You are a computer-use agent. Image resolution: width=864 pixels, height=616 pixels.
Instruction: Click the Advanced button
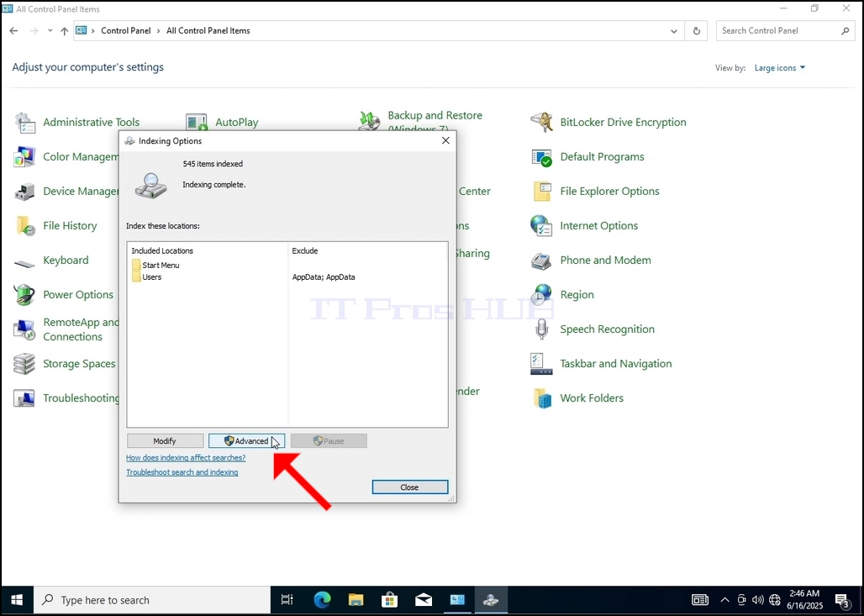coord(247,441)
